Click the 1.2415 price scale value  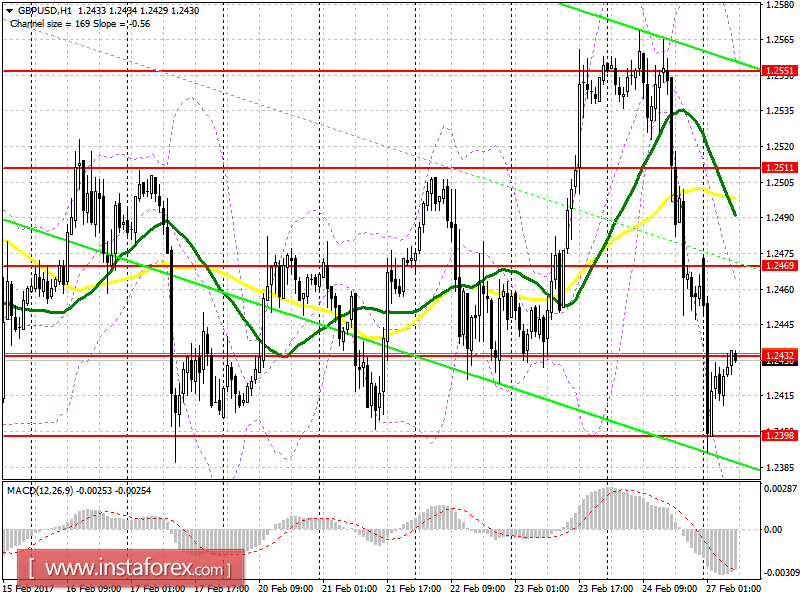(x=780, y=396)
